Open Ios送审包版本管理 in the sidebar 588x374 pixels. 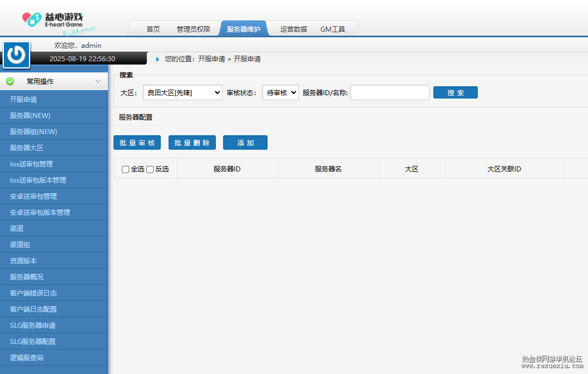click(x=54, y=180)
